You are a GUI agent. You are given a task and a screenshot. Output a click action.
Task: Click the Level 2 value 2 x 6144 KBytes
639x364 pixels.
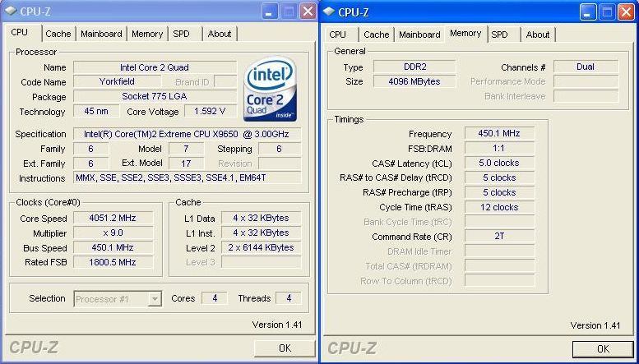262,247
